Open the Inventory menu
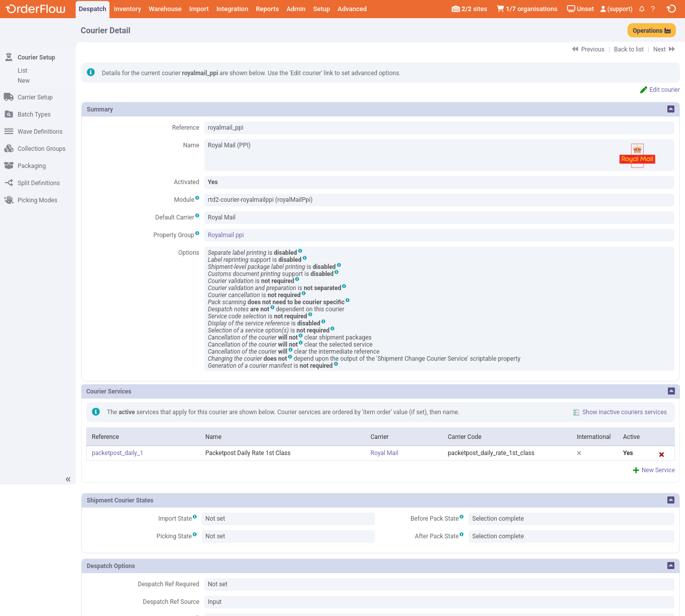The image size is (685, 616). click(127, 9)
